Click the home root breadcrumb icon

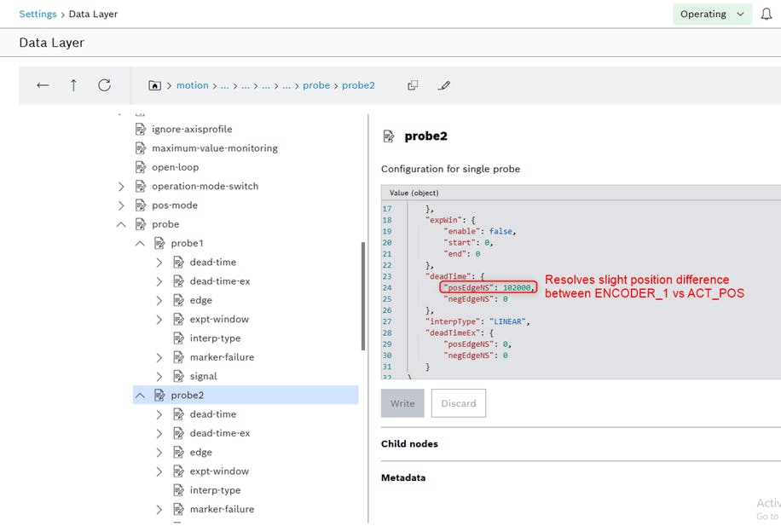pyautogui.click(x=154, y=85)
